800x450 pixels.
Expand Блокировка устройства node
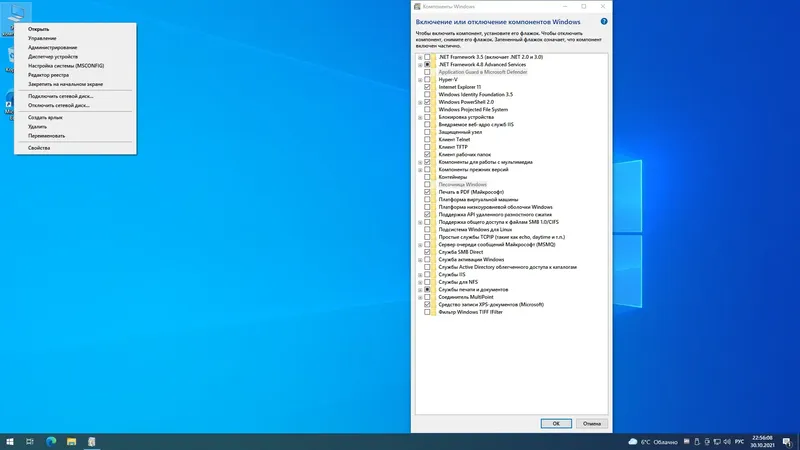420,117
